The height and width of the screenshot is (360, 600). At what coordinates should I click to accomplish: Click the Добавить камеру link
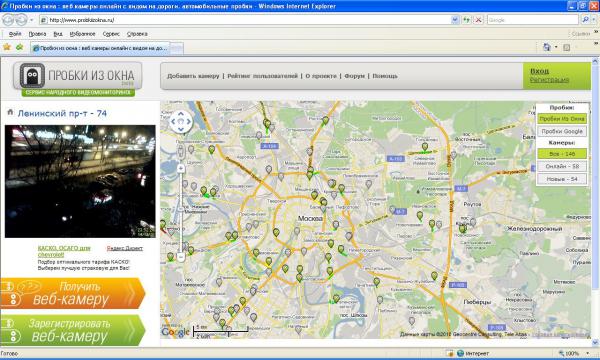[193, 76]
